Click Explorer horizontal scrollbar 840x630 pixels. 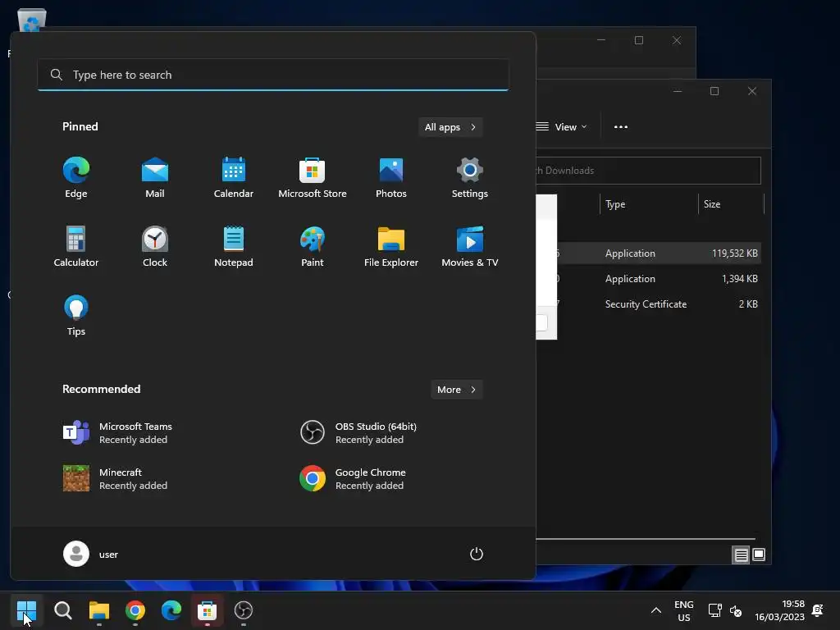(646, 539)
